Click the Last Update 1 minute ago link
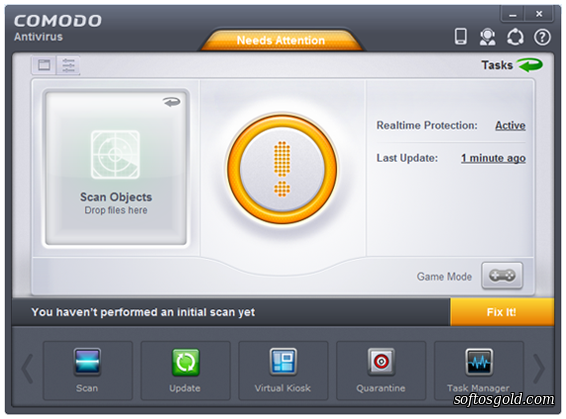566x419 pixels. coord(493,158)
